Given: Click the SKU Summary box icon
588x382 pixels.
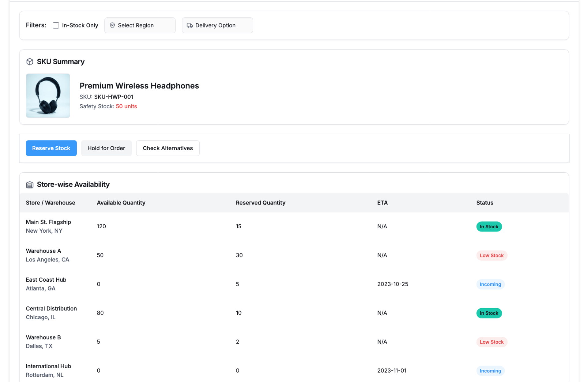Looking at the screenshot, I should (30, 62).
